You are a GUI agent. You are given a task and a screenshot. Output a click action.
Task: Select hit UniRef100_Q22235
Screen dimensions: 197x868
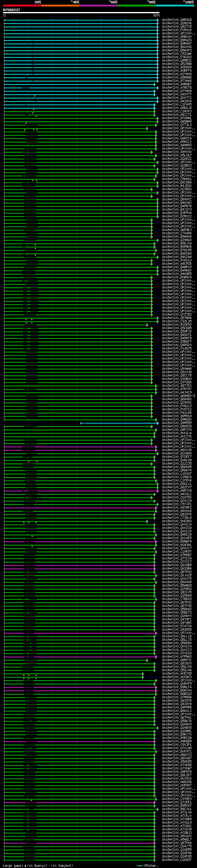177,464
